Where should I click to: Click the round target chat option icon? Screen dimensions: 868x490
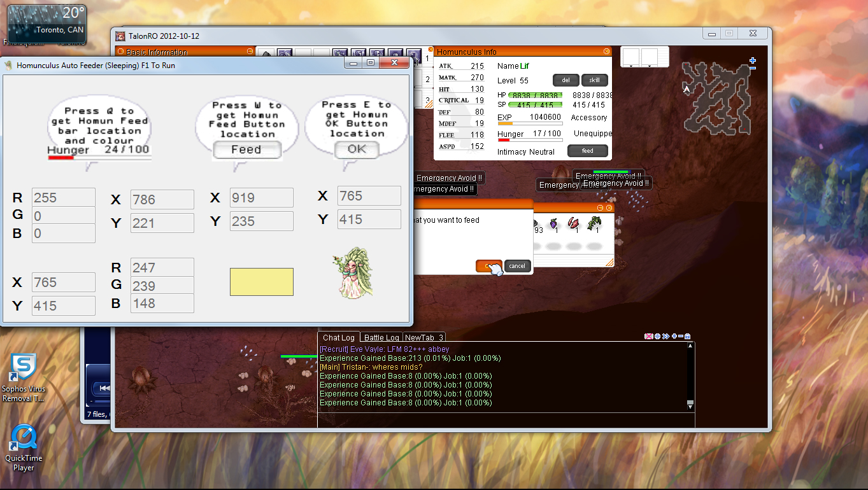[657, 336]
